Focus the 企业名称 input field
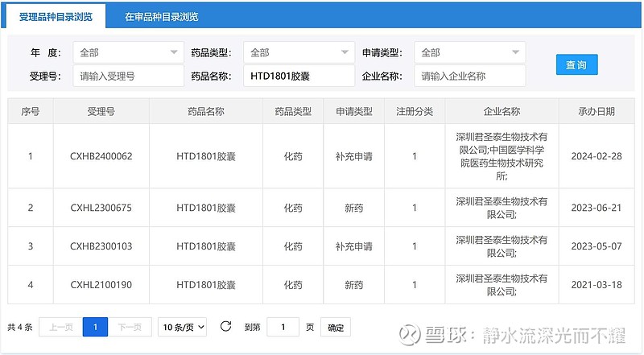Image resolution: width=644 pixels, height=355 pixels. [x=470, y=76]
